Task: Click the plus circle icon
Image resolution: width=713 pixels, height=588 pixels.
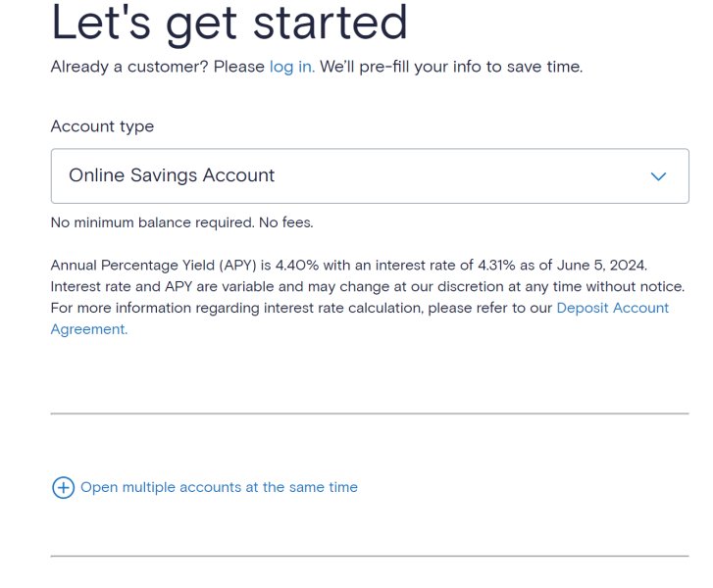Action: pos(63,488)
